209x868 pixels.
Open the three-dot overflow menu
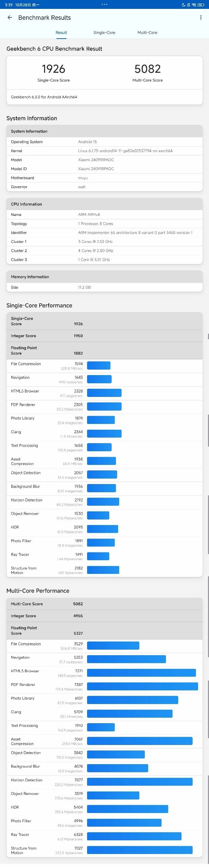coord(200,17)
